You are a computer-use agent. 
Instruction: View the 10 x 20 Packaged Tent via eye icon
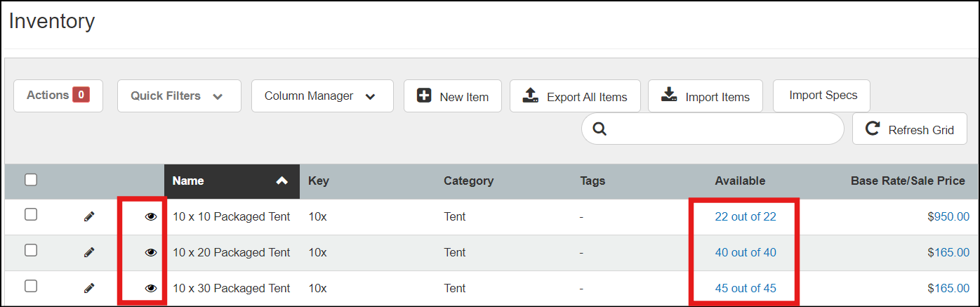[x=151, y=252]
